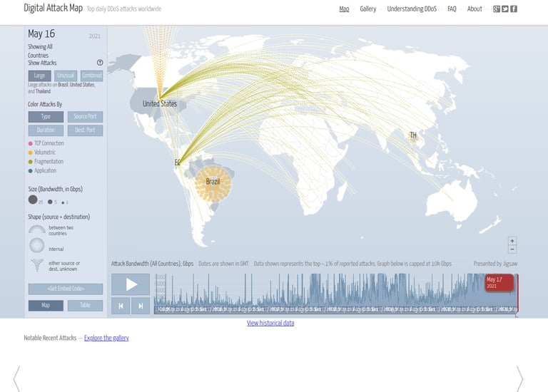Select the Brazil internal attack circle

213,184
